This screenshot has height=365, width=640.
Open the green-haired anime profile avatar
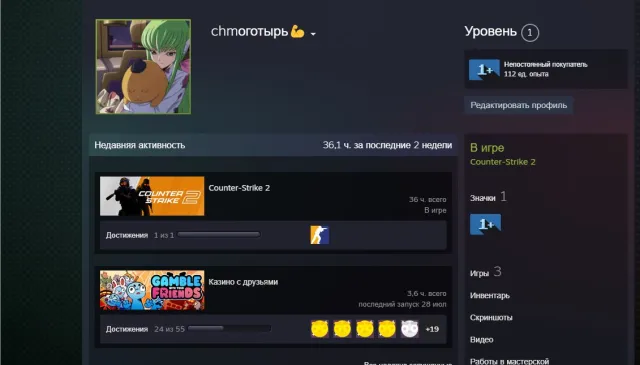point(143,67)
